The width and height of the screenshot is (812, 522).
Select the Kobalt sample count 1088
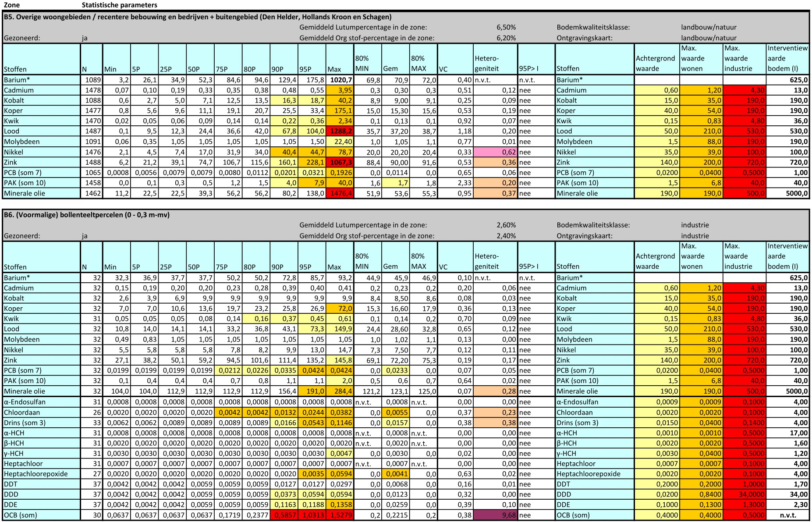pyautogui.click(x=92, y=100)
